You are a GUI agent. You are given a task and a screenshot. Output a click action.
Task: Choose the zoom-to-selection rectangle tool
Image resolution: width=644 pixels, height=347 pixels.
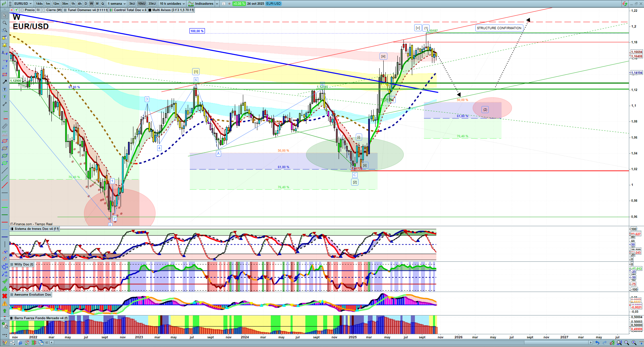(x=5, y=30)
